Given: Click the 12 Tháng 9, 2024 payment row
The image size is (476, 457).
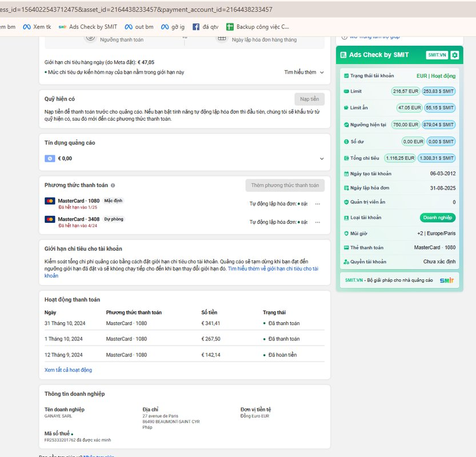Looking at the screenshot, I should tap(184, 355).
